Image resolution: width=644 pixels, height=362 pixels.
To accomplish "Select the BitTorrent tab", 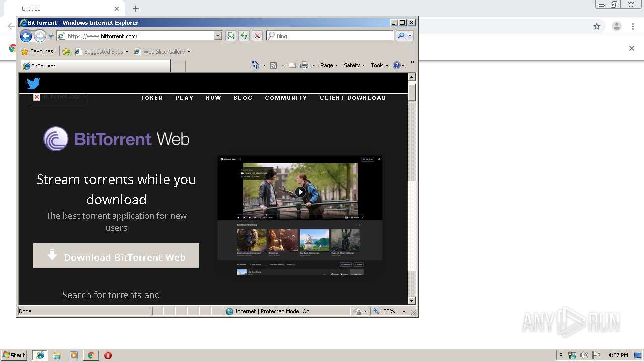I will [95, 66].
